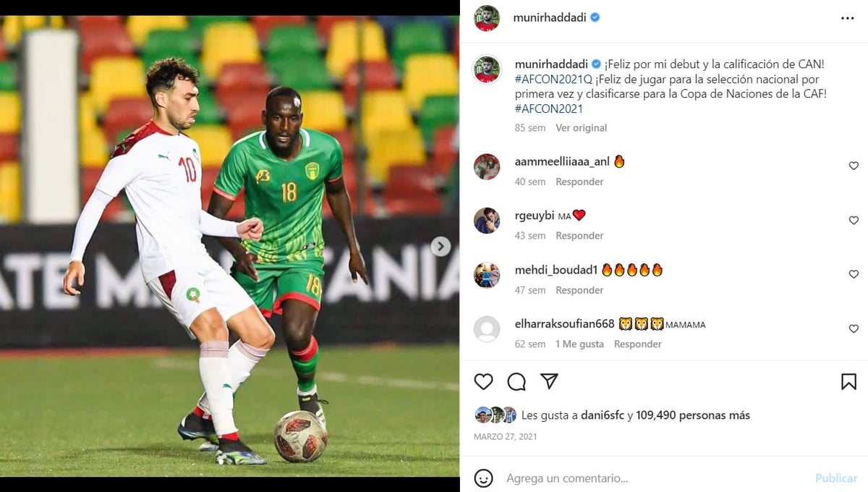Viewport: 868px width, 492px height.
Task: Click the Publicar button
Action: pos(836,478)
